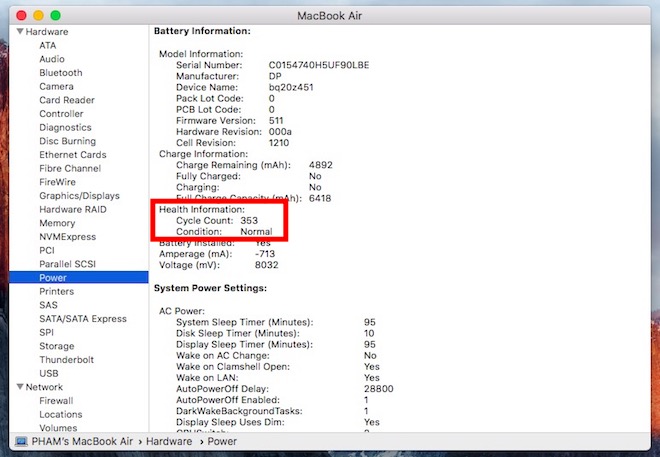Click the Manufacturer value DP
The height and width of the screenshot is (457, 660).
coord(275,76)
